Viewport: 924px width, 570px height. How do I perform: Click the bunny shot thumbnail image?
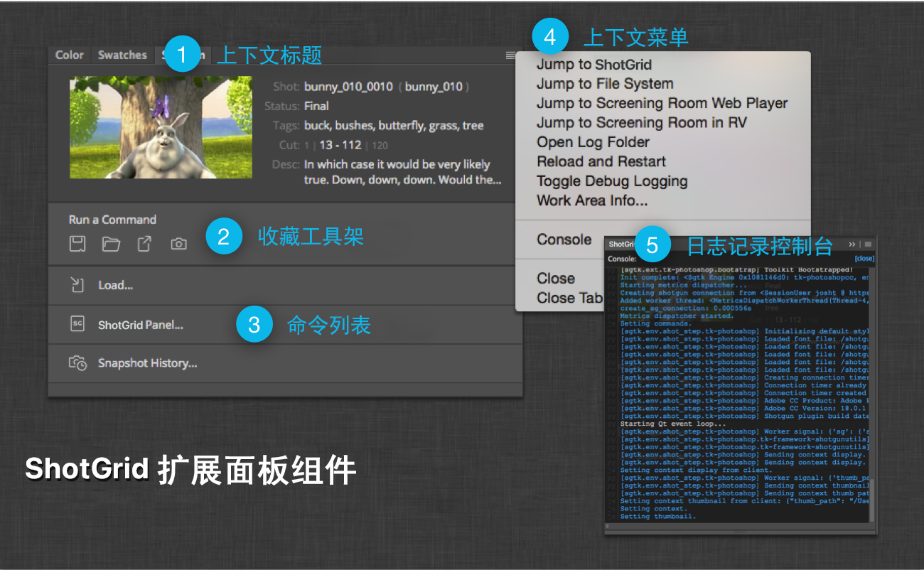point(161,127)
